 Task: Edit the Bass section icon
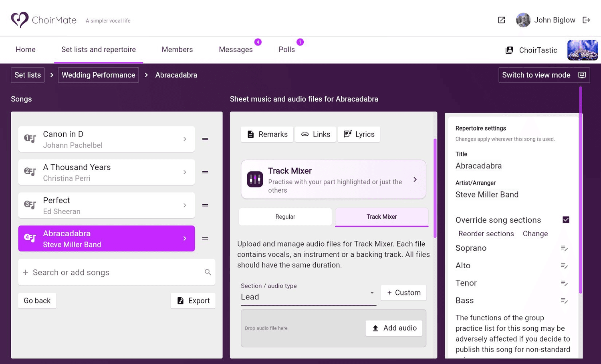(564, 301)
